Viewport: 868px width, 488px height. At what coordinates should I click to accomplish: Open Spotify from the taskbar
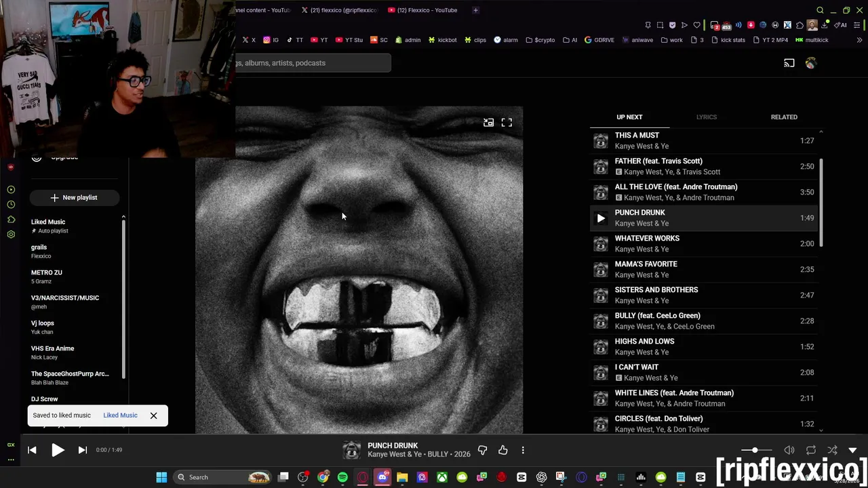(x=342, y=477)
